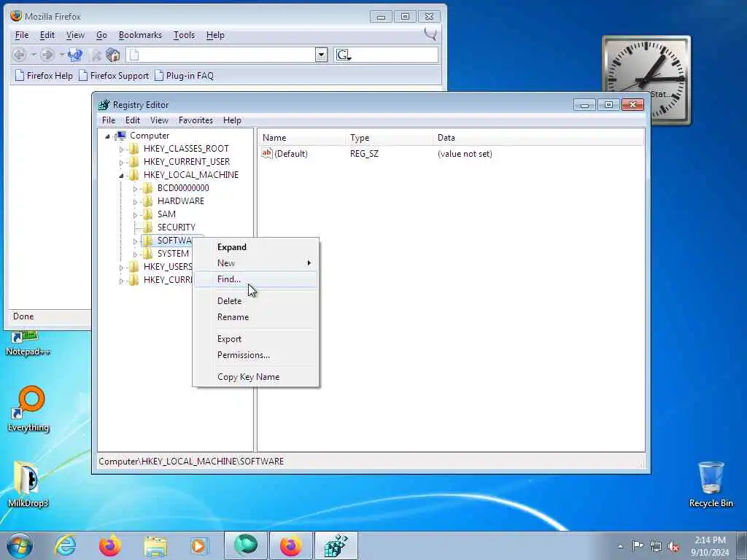Expand HKEY_USERS tree node arrow
This screenshot has height=560, width=747.
121,268
